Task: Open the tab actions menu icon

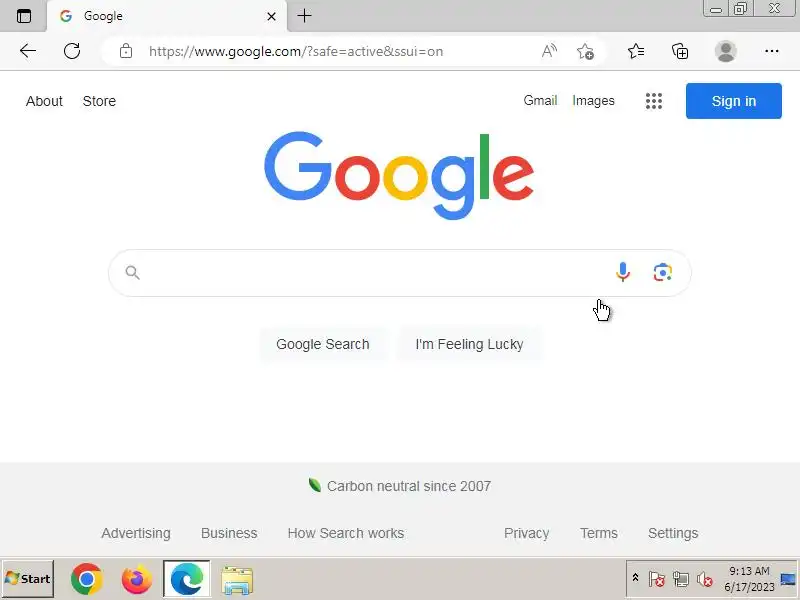Action: [x=23, y=16]
